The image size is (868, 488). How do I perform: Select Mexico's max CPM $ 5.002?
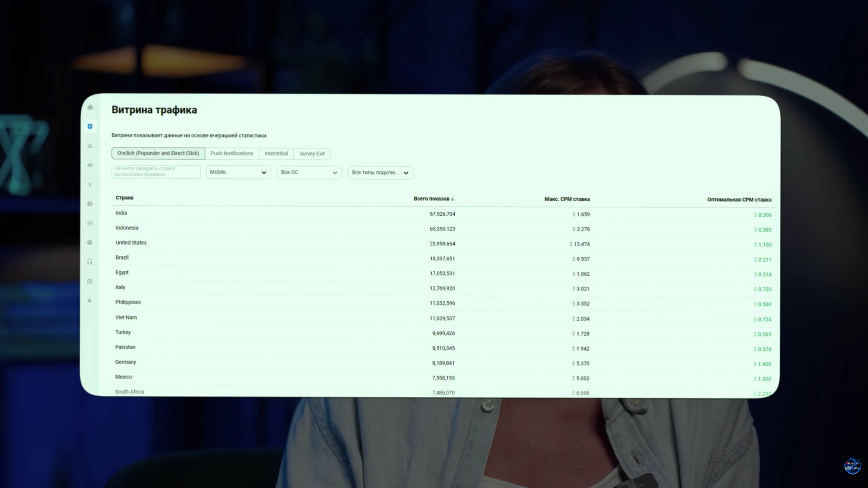click(581, 379)
